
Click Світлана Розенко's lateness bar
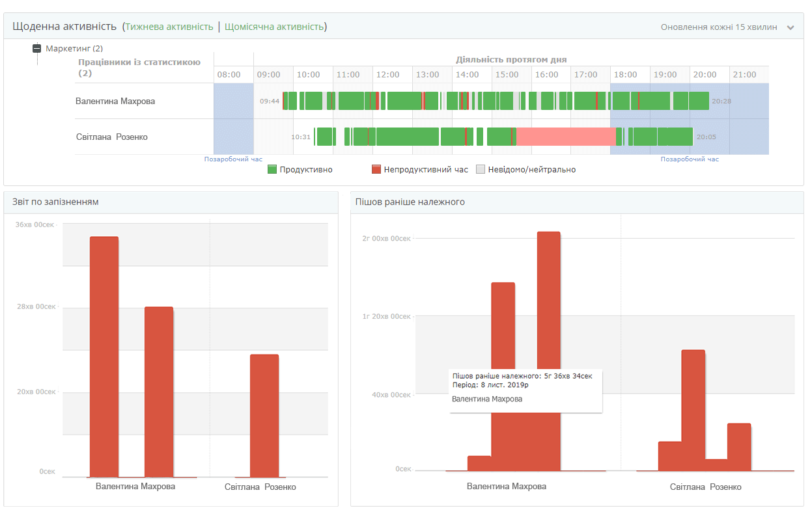click(264, 416)
